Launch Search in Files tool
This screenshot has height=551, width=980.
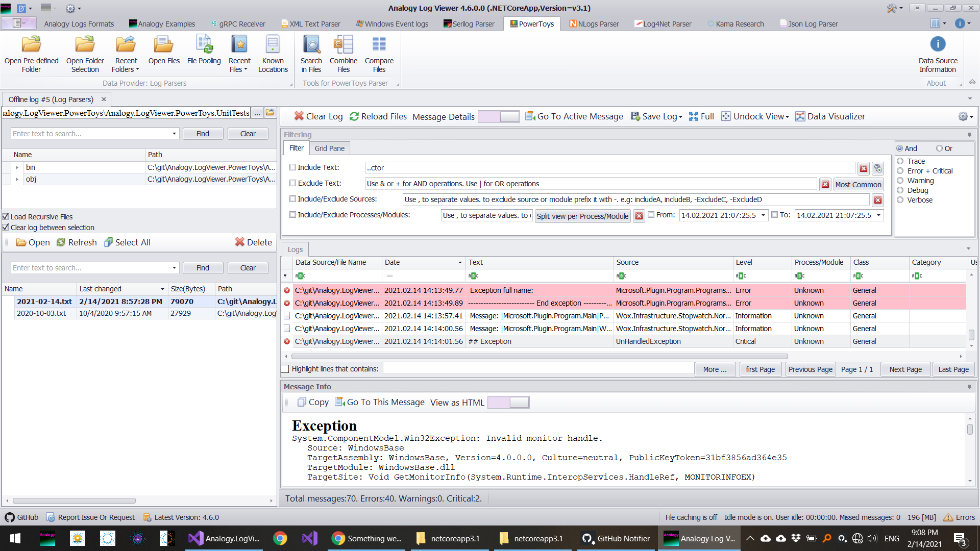pyautogui.click(x=311, y=54)
